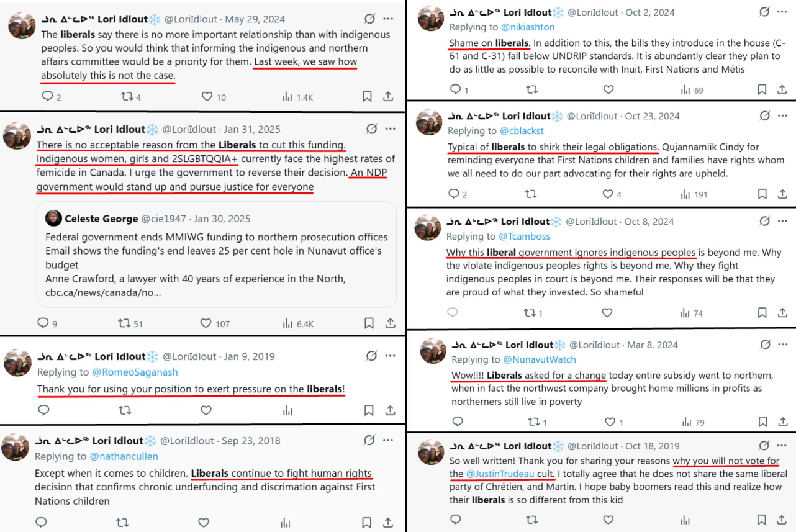The image size is (796, 532).
Task: Expand more options on the Jan 9, 2019 tweet
Action: tap(390, 356)
